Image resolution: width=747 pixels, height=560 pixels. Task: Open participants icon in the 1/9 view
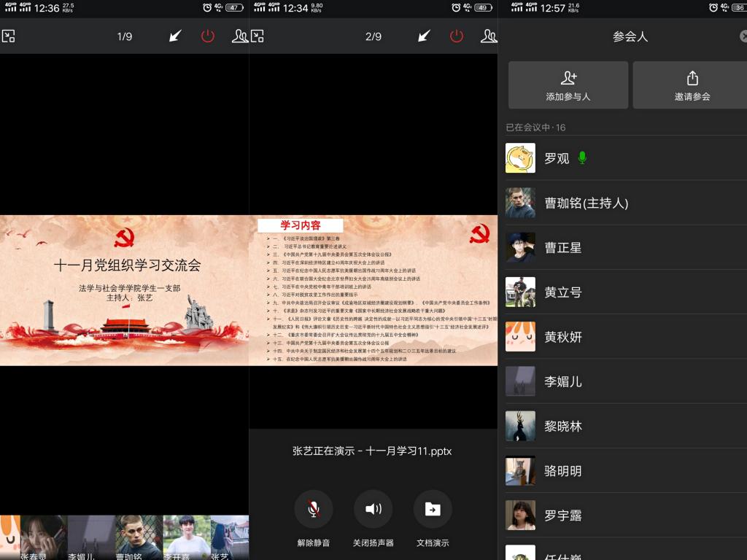tap(239, 36)
